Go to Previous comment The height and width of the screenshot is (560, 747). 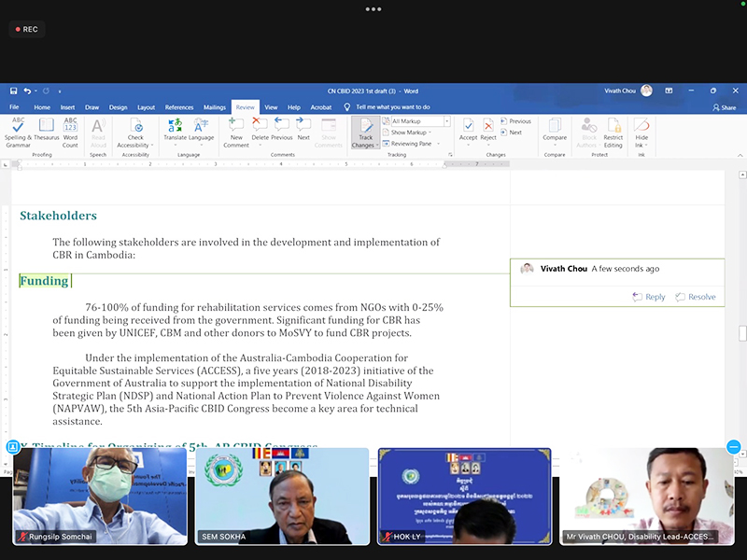[x=282, y=129]
